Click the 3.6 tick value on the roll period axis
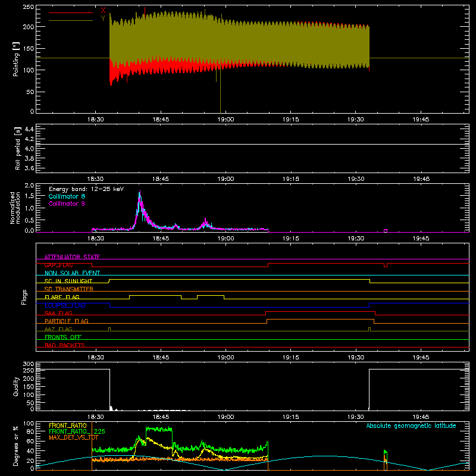 pos(29,168)
